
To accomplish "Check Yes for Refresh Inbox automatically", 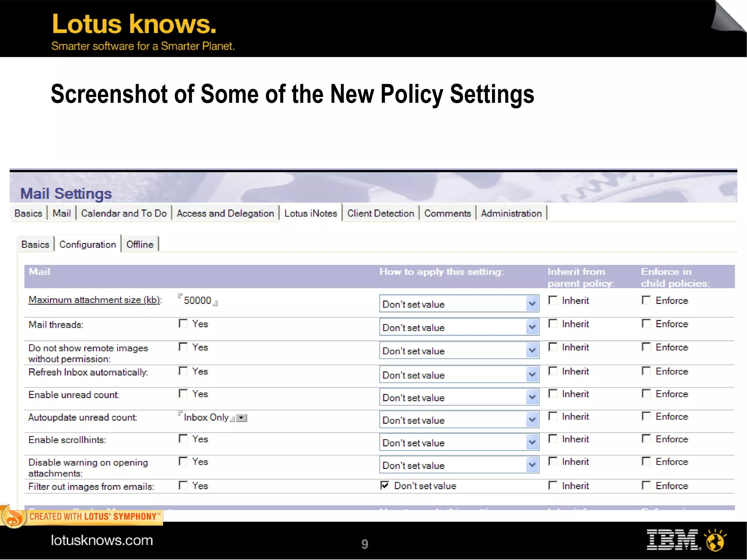I will [x=183, y=371].
